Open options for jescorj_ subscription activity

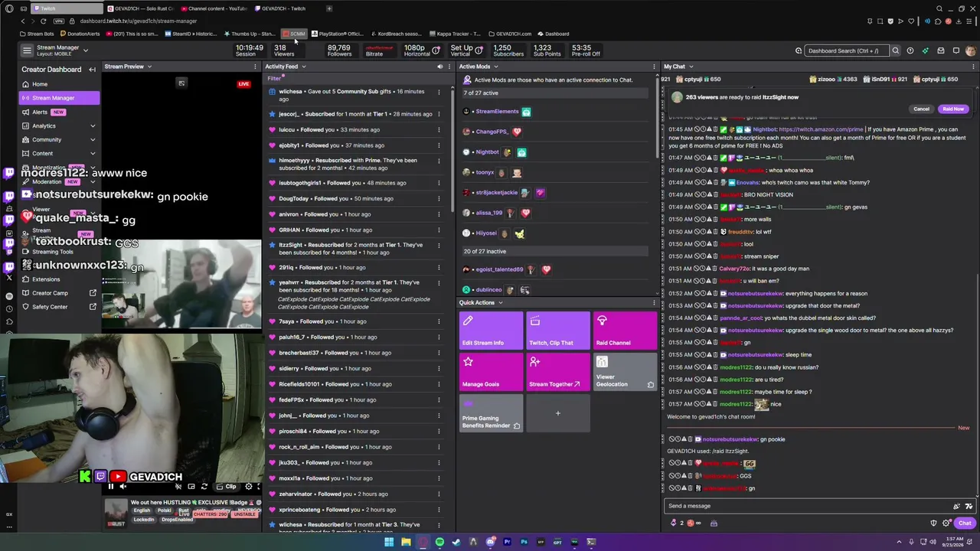[439, 114]
